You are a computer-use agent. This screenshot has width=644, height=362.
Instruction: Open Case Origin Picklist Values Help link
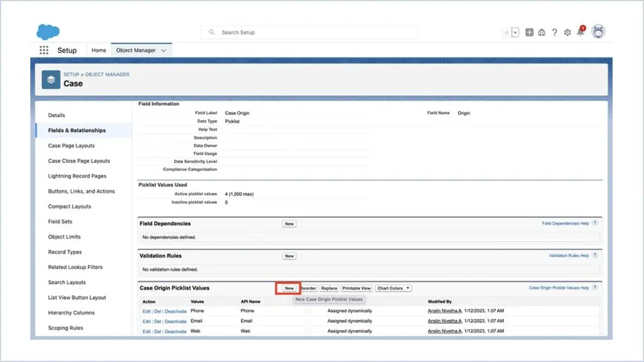point(558,288)
